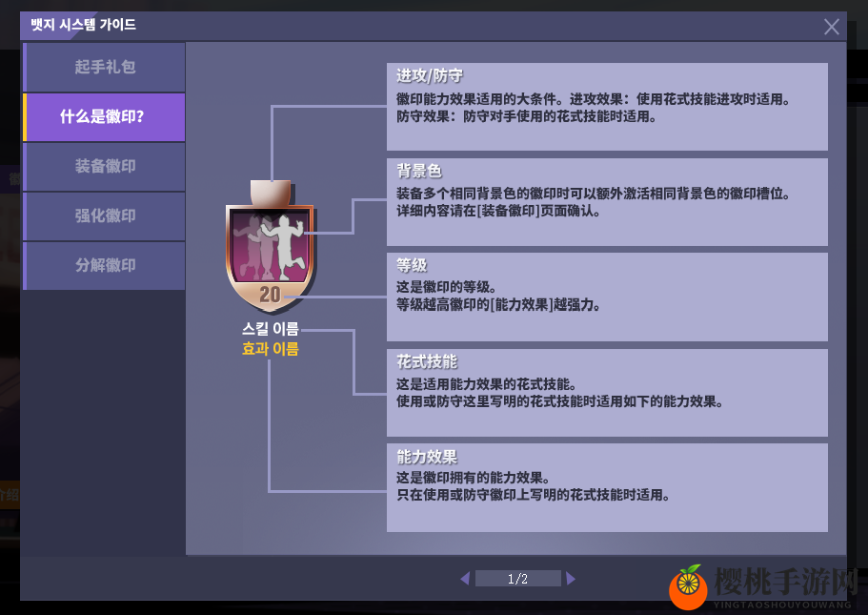
Task: Go to the 分解徽印 tab
Action: click(x=104, y=265)
